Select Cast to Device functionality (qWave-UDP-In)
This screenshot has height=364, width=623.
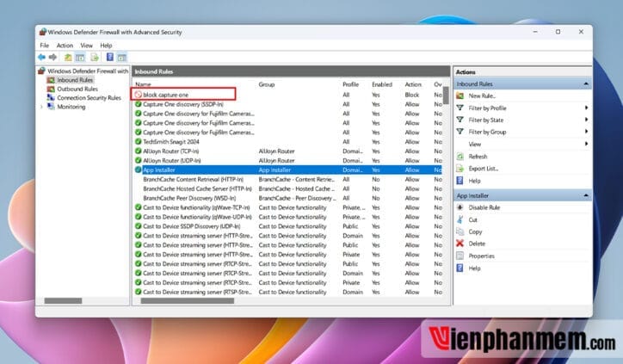pos(288,217)
